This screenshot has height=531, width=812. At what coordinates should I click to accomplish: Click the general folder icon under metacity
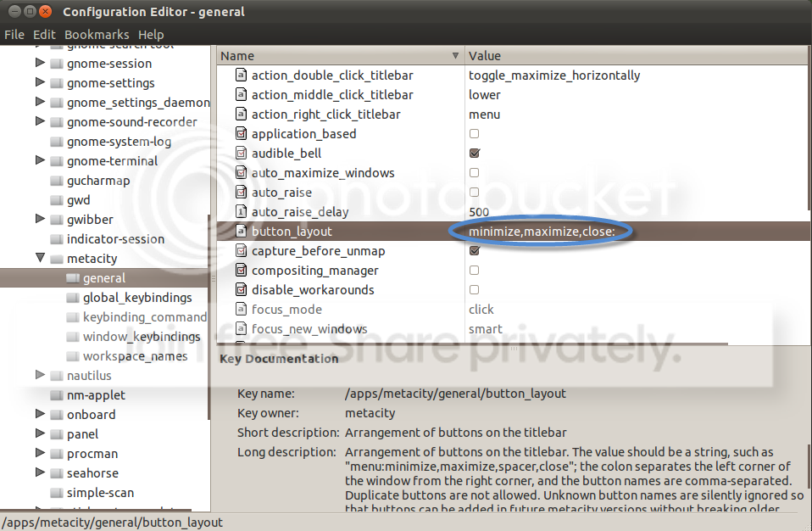click(72, 278)
